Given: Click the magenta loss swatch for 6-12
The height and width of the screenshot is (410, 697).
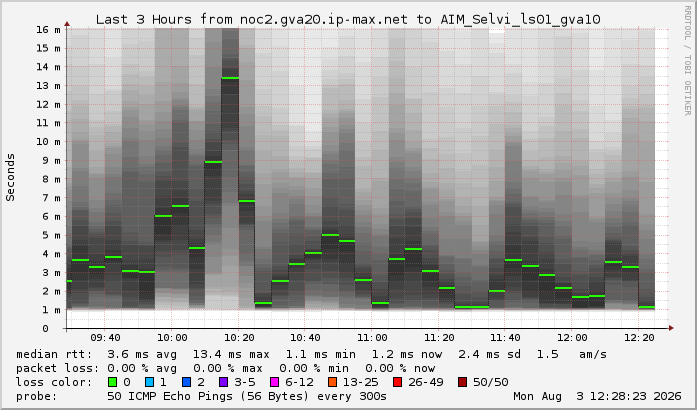Looking at the screenshot, I should (275, 382).
